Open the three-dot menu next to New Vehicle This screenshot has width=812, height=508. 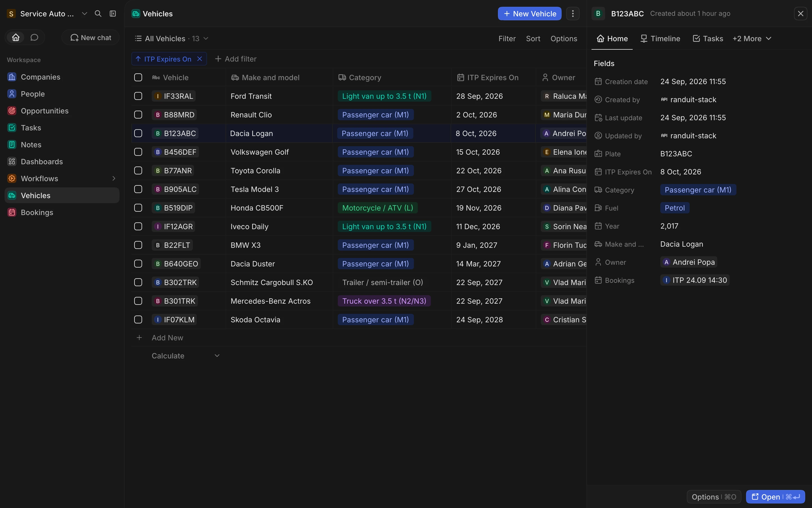click(573, 14)
